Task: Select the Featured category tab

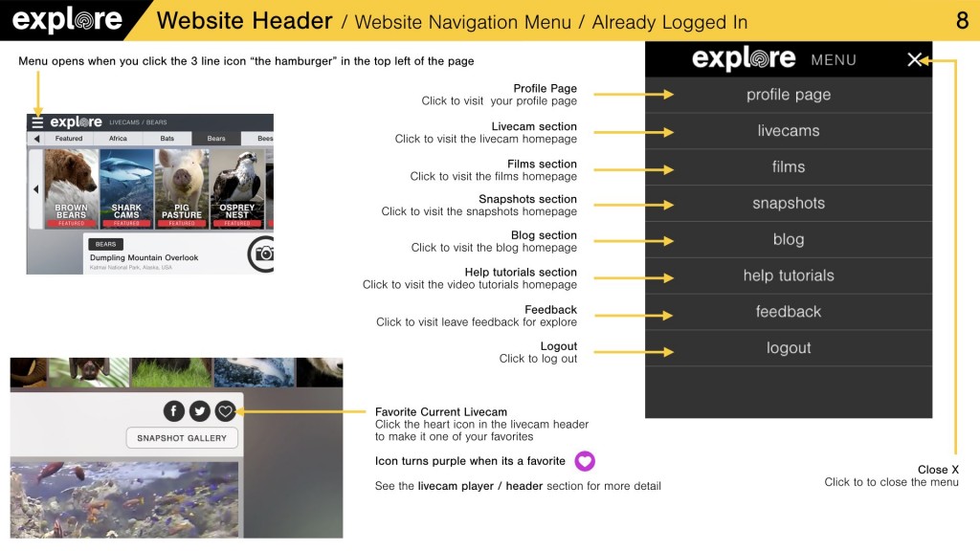Action: tap(69, 139)
